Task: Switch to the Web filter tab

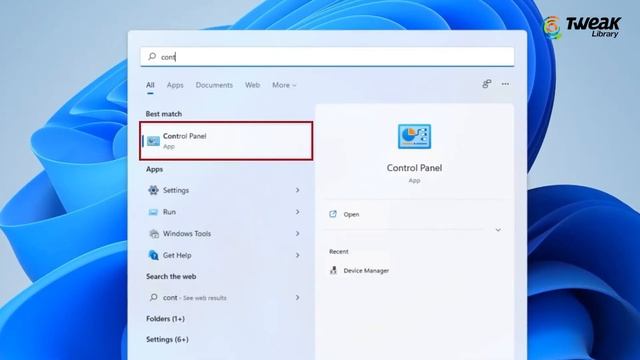Action: 252,85
